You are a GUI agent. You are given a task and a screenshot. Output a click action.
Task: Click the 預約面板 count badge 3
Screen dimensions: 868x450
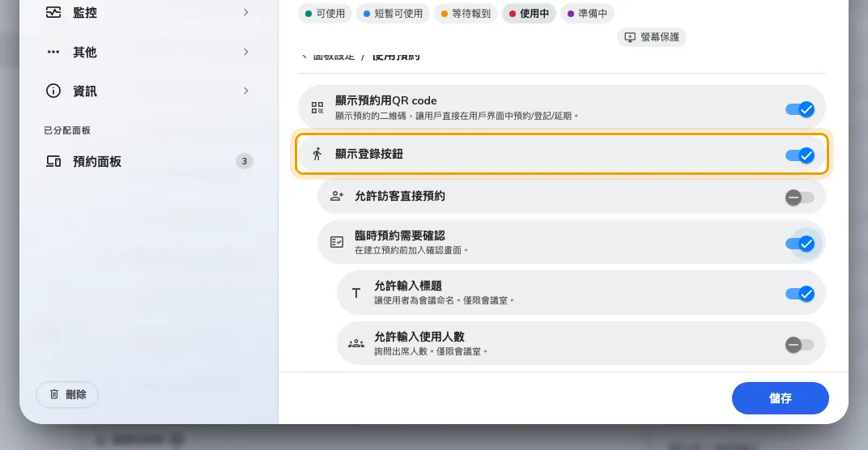(245, 161)
